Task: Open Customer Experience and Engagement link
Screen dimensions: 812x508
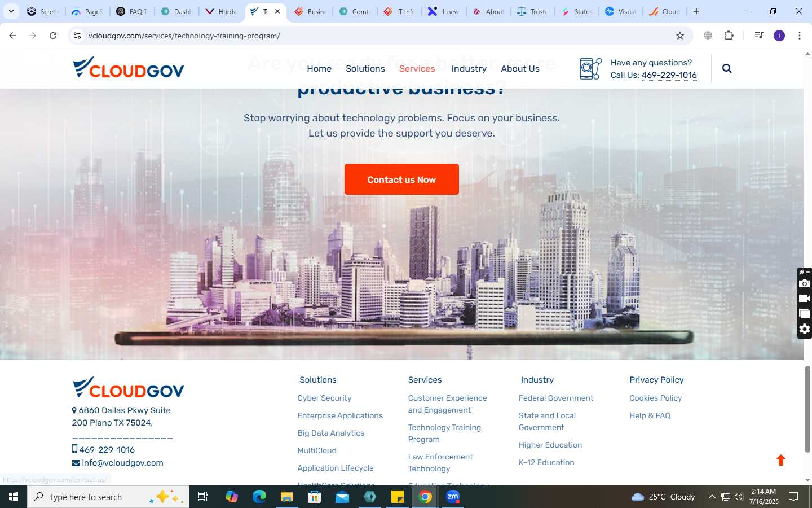Action: tap(447, 404)
